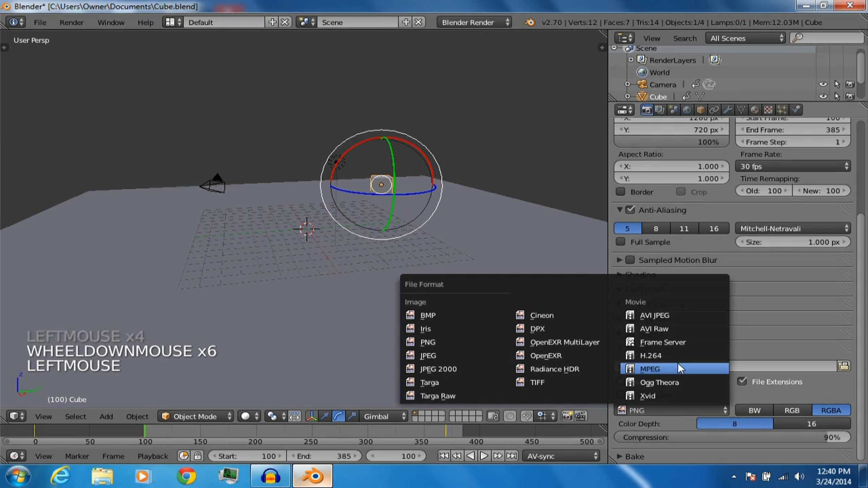Open the World properties tab icon

(687, 110)
